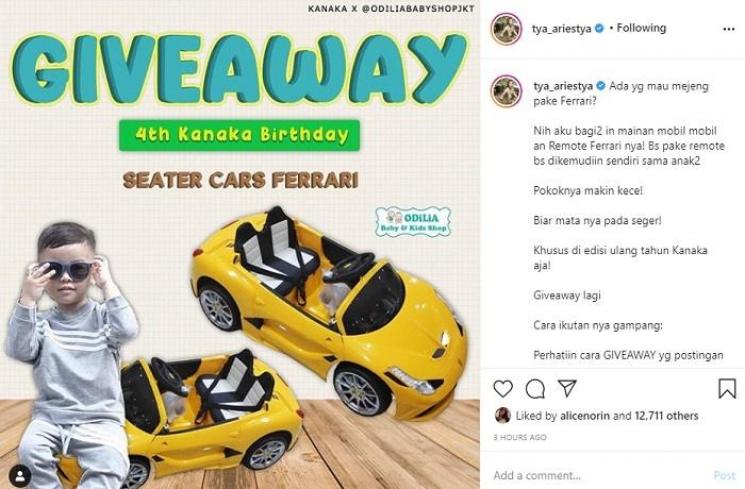745x489 pixels.
Task: Click tya_ariestya username in caption
Action: (x=563, y=86)
